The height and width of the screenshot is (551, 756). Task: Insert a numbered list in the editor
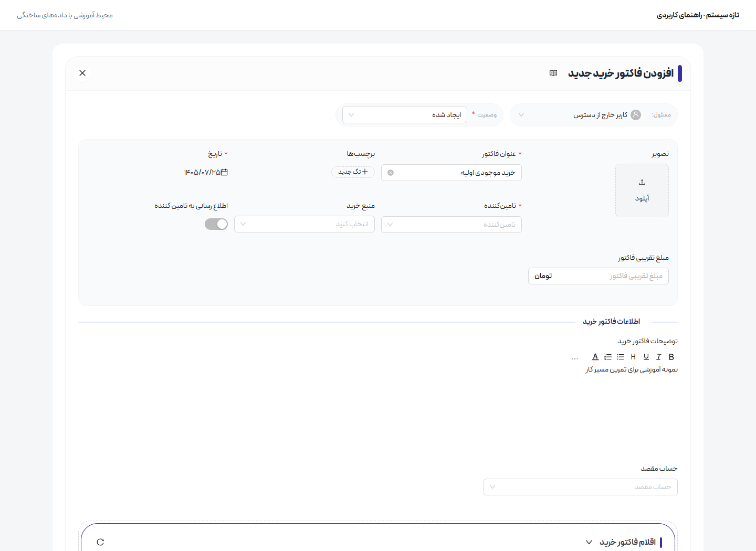tap(608, 357)
